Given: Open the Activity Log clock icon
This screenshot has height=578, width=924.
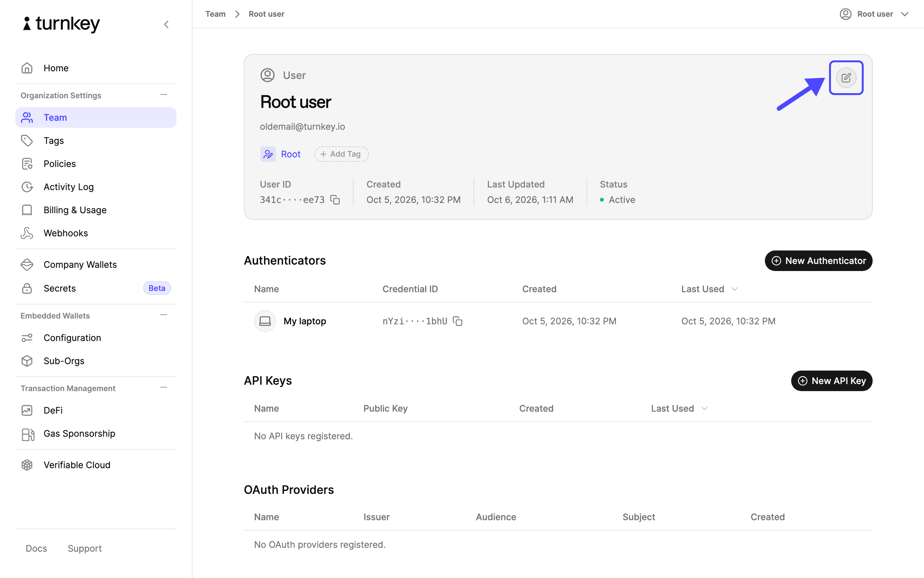Looking at the screenshot, I should pyautogui.click(x=27, y=187).
